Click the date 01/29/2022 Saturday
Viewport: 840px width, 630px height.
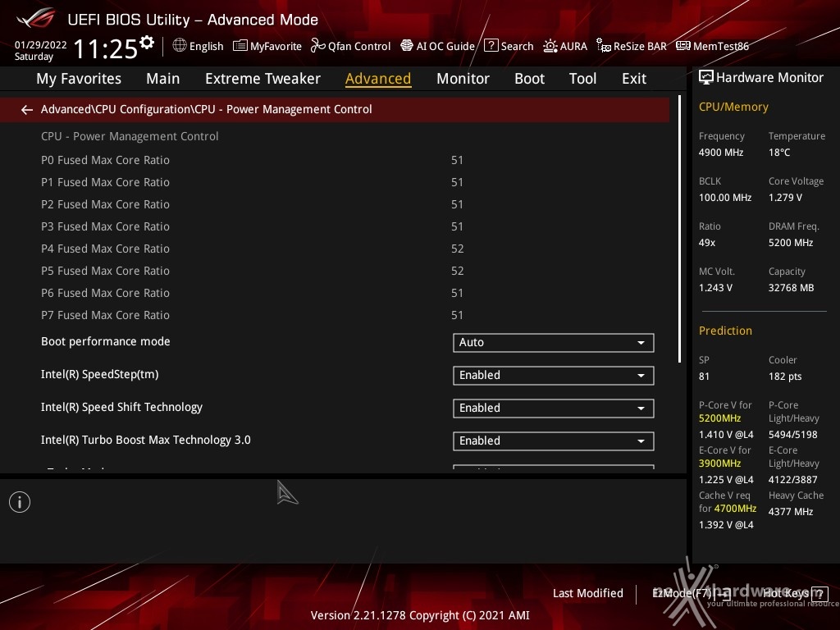coord(41,50)
